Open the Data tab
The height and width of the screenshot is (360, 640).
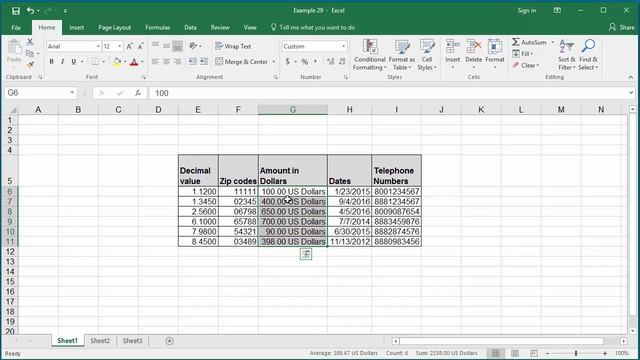[x=190, y=27]
